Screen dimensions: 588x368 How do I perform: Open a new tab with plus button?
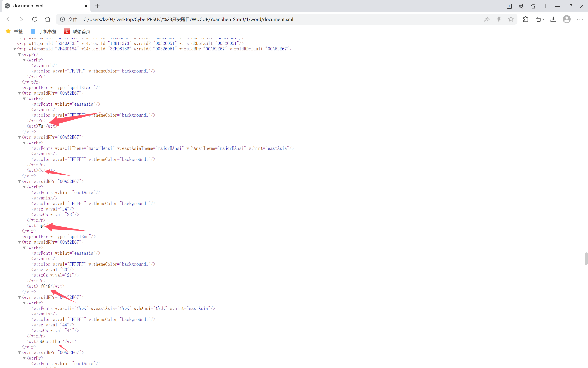click(97, 6)
